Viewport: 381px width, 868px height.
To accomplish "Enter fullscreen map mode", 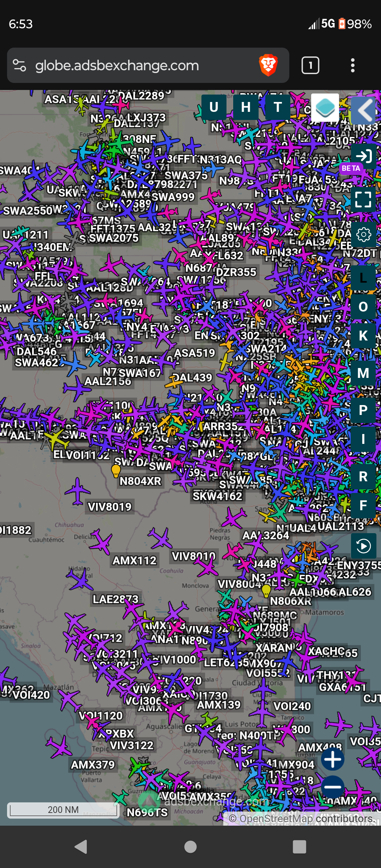I will point(364,199).
